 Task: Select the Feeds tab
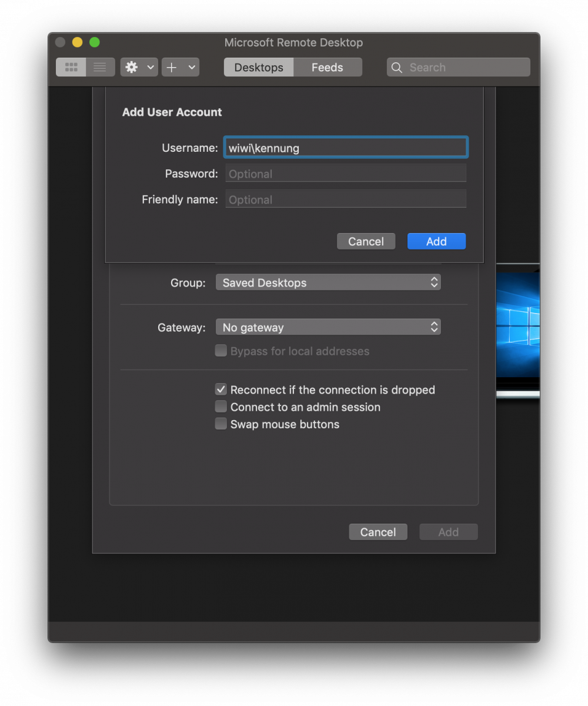(328, 67)
